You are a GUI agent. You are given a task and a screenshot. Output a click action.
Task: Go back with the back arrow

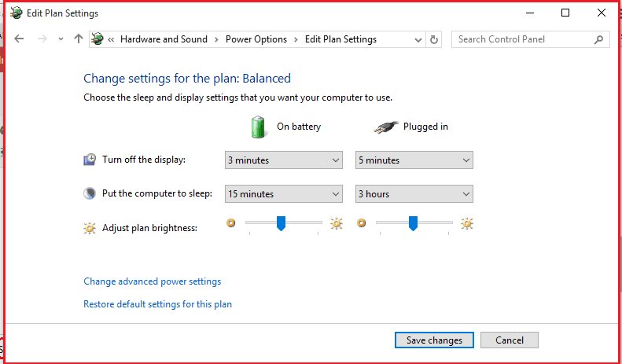coord(19,39)
